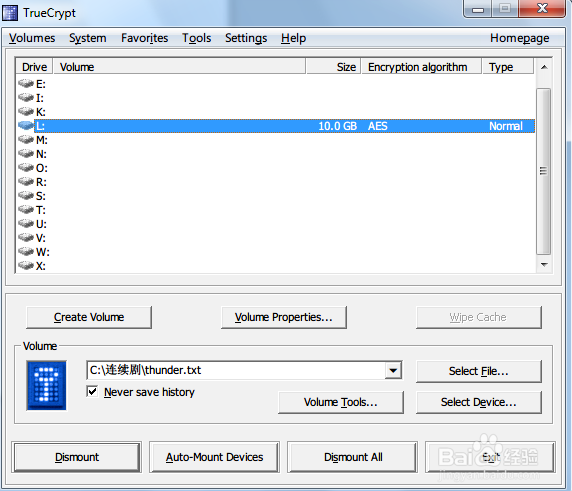The width and height of the screenshot is (572, 491).
Task: Click Auto-Mount Devices button
Action: tap(214, 457)
